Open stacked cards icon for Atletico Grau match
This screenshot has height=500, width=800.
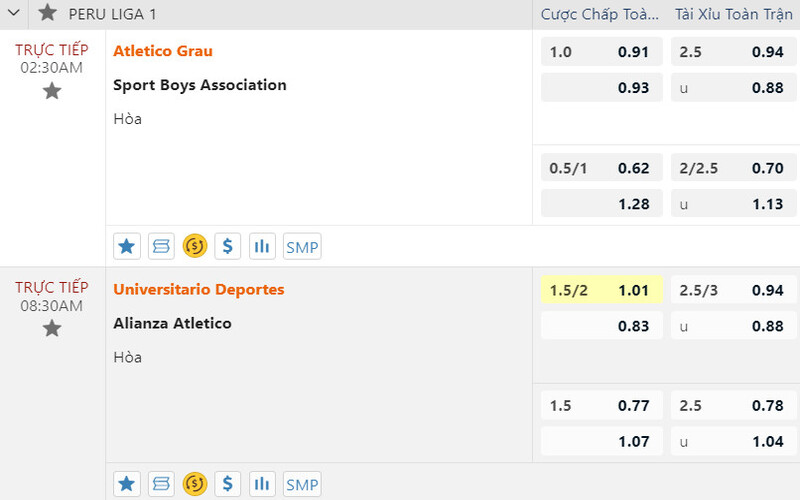pos(161,246)
